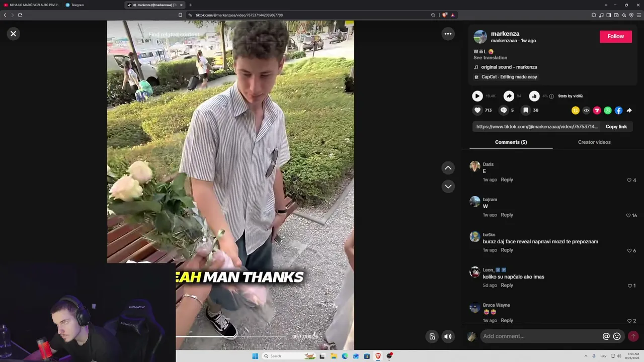Insert a mention with @ icon
The image size is (644, 362).
click(x=606, y=336)
